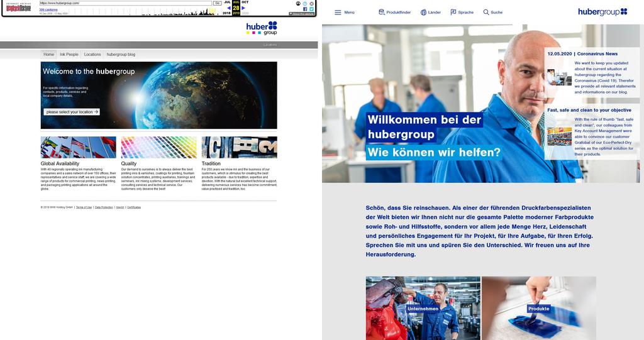Share capture on Facebook
This screenshot has height=340, width=644.
(305, 9)
